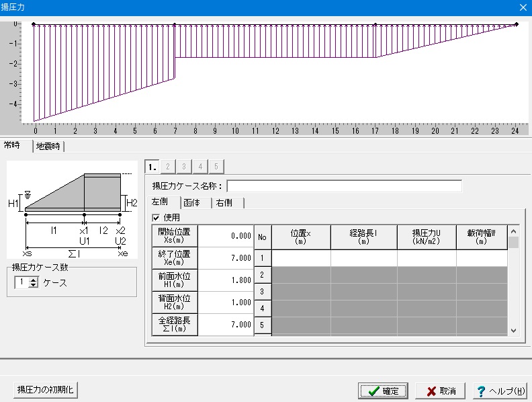Select row header No 4
The width and height of the screenshot is (532, 402).
262,309
